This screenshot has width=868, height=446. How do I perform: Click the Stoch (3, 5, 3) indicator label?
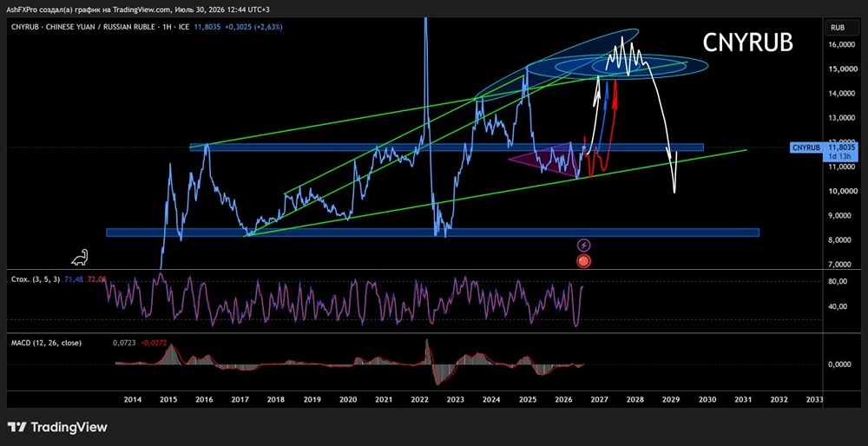click(x=35, y=280)
